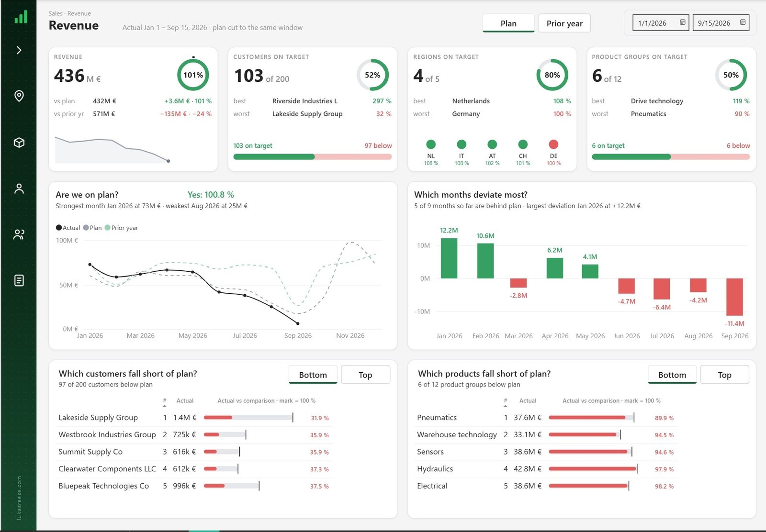Click the Jan 2026 12.2M deviation bar
This screenshot has width=766, height=532.
(449, 258)
